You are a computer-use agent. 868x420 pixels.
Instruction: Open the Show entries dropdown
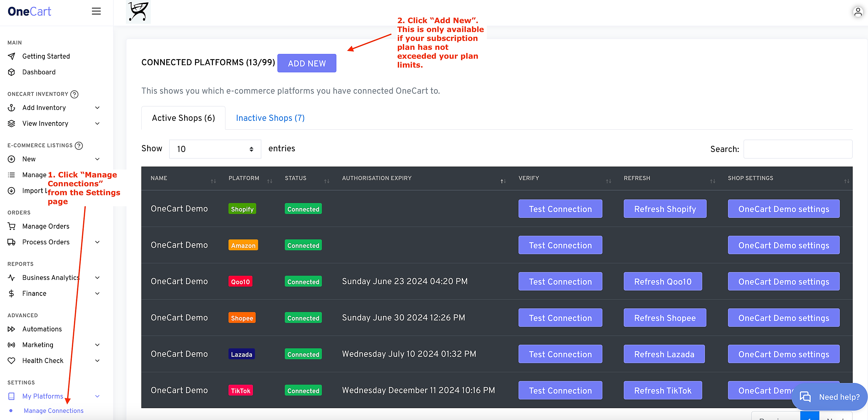[215, 149]
